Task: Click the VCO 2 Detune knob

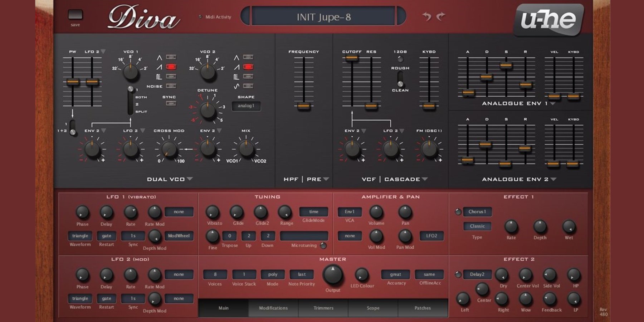Action: tap(208, 110)
